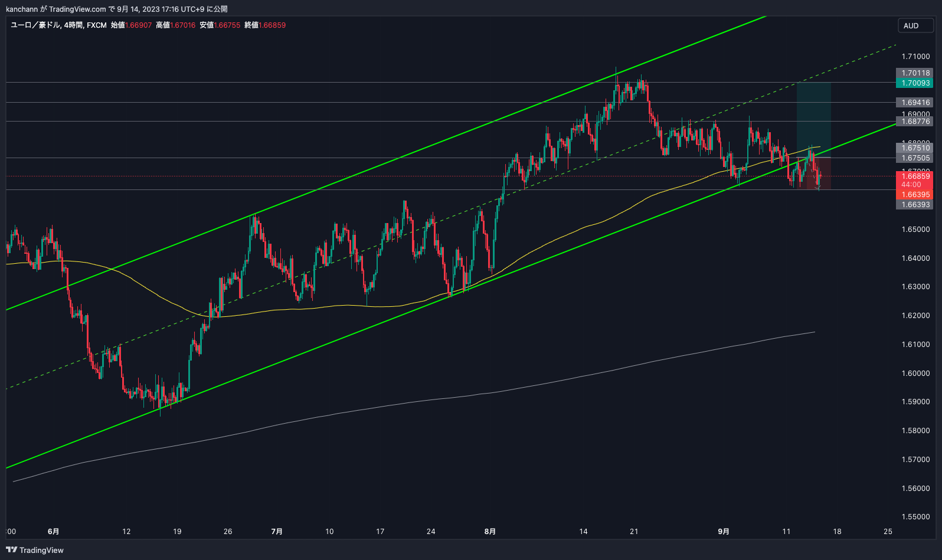Click the 9月 date on time axis
This screenshot has height=560, width=942.
(724, 532)
